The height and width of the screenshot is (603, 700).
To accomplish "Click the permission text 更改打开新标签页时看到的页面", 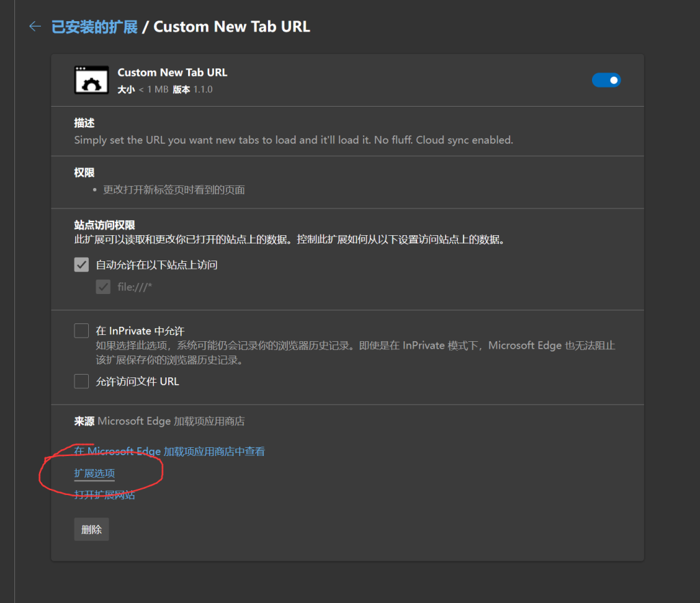I will [x=174, y=190].
